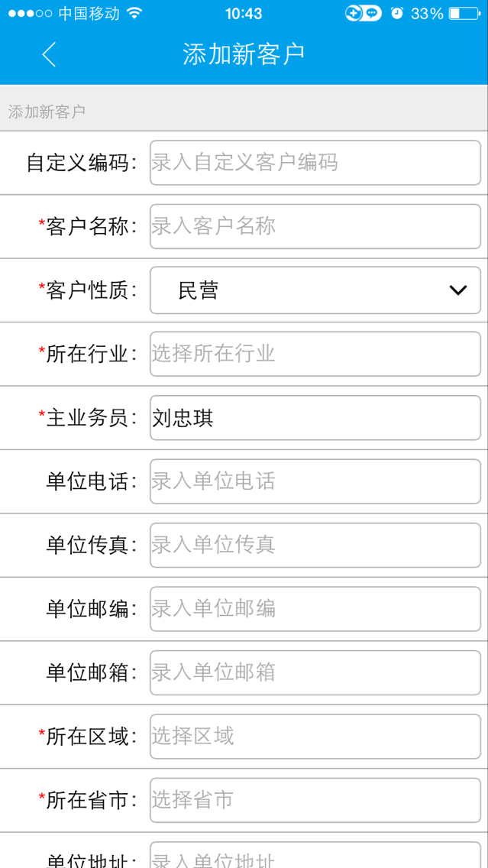Focus the 录入单位地址 address field
488x868 pixels.
pyautogui.click(x=315, y=857)
